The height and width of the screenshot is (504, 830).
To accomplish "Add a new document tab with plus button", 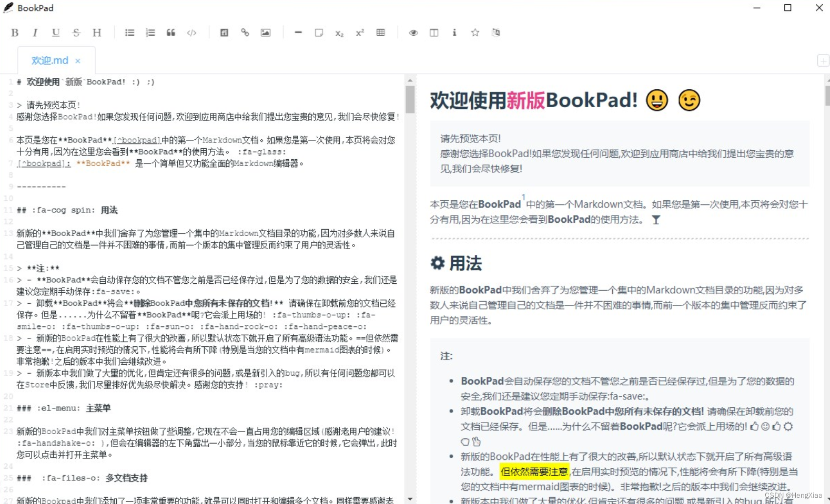I will coord(823,60).
